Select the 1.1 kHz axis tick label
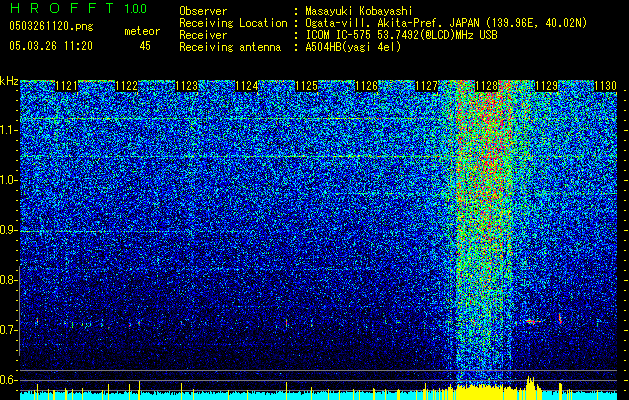The height and width of the screenshot is (400, 629). (x=9, y=130)
